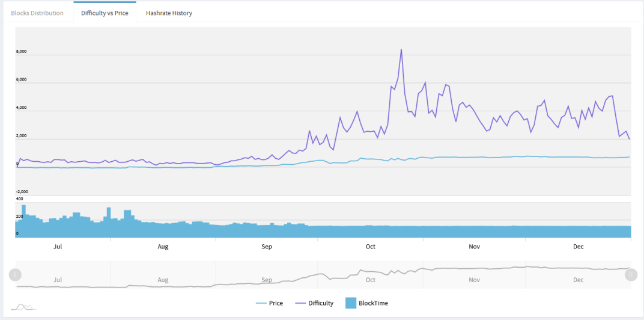The width and height of the screenshot is (644, 320).
Task: Click the light blue Price line marker in the legend
Action: tap(261, 304)
